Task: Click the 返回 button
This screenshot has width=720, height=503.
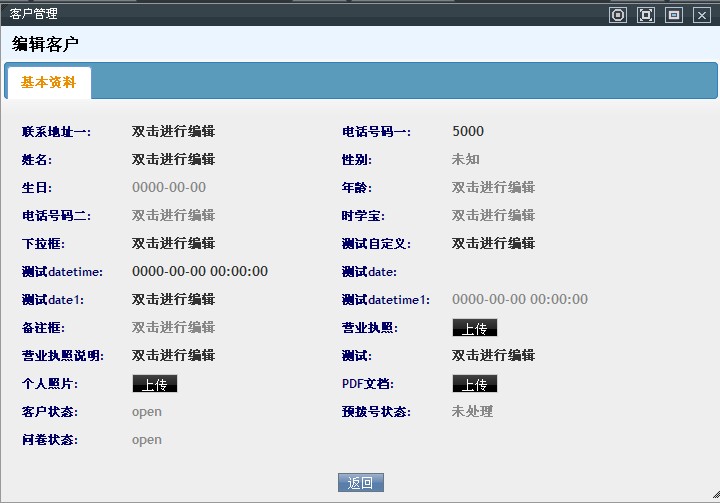Action: tap(360, 483)
